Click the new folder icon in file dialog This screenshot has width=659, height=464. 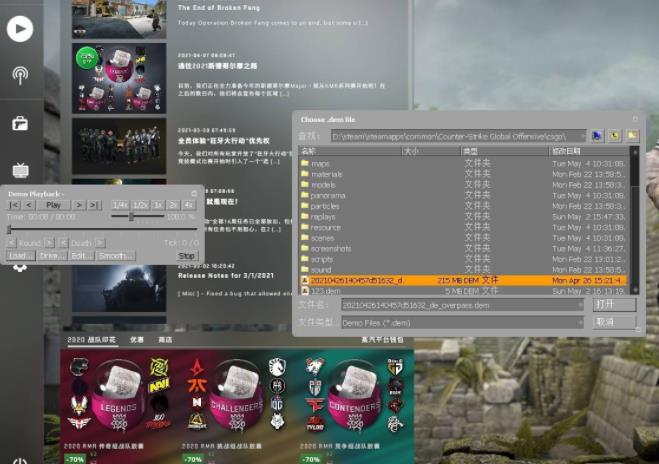click(632, 136)
